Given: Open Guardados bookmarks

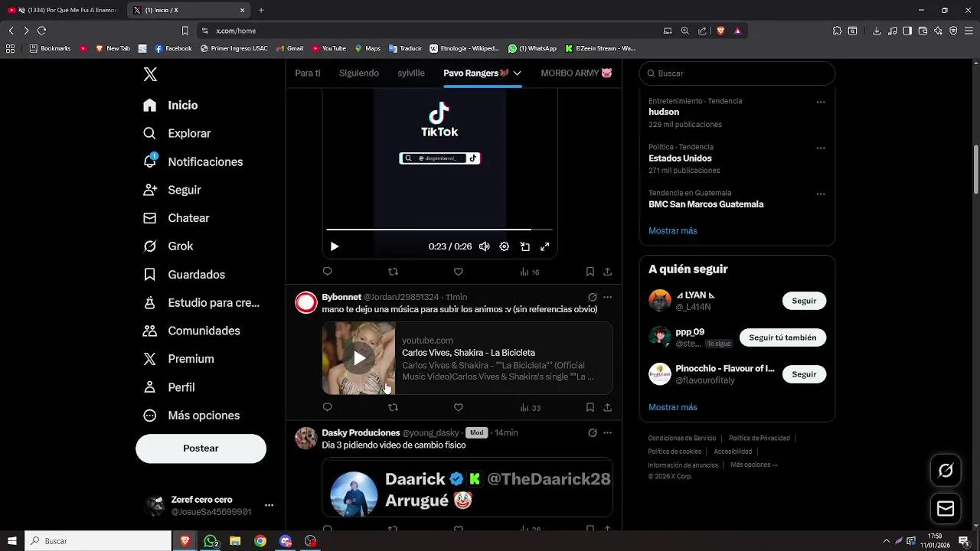Looking at the screenshot, I should (x=185, y=275).
